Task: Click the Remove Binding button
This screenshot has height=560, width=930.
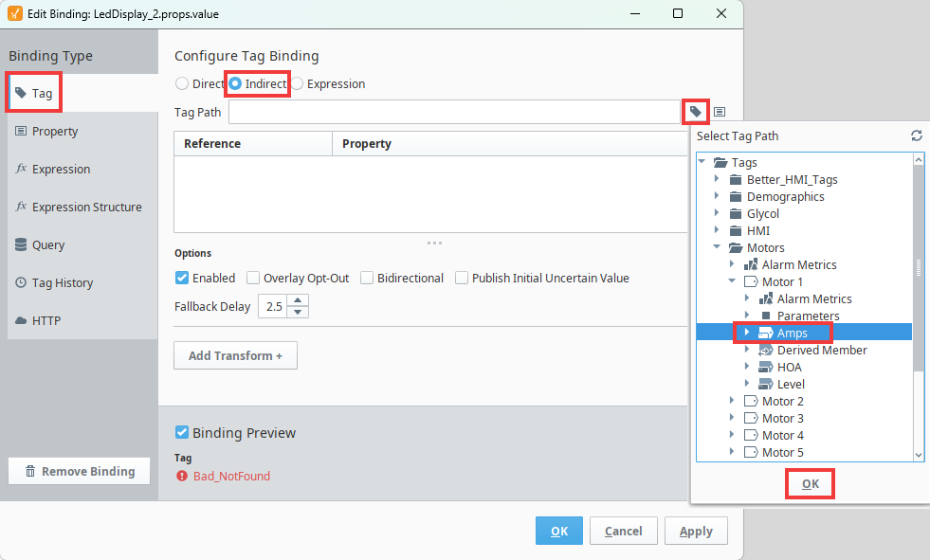Action: pyautogui.click(x=79, y=471)
